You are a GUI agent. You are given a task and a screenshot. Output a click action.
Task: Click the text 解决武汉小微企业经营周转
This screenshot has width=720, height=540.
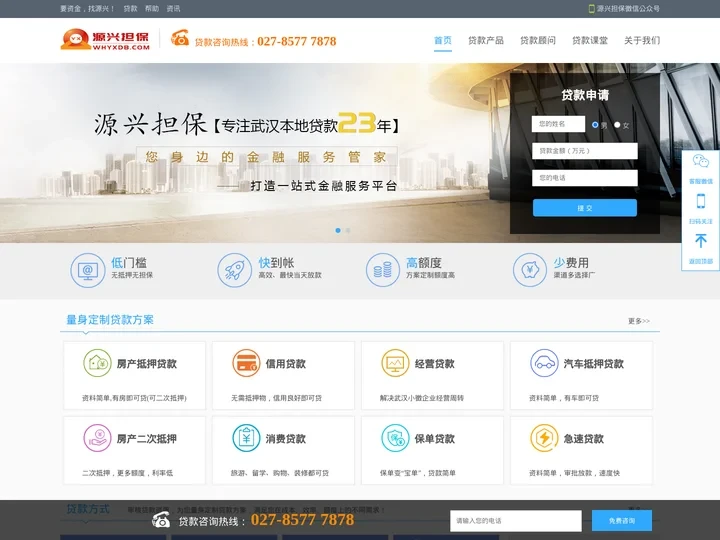tap(422, 398)
